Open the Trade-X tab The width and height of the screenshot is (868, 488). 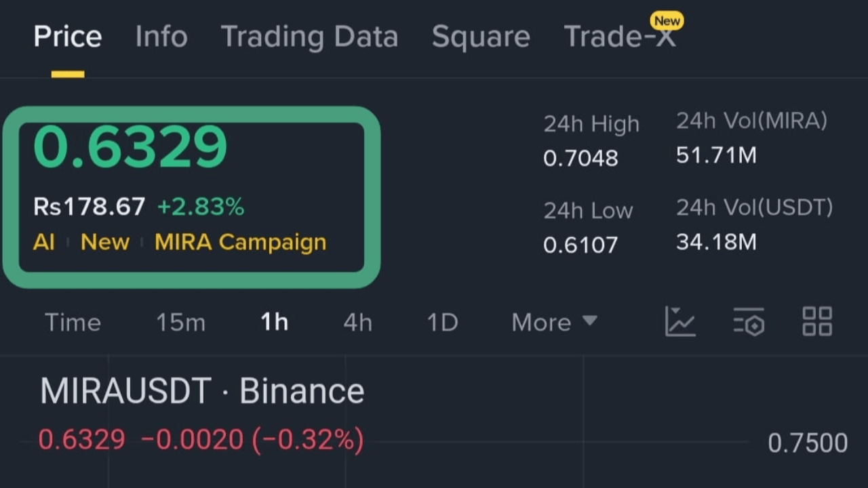pos(620,37)
